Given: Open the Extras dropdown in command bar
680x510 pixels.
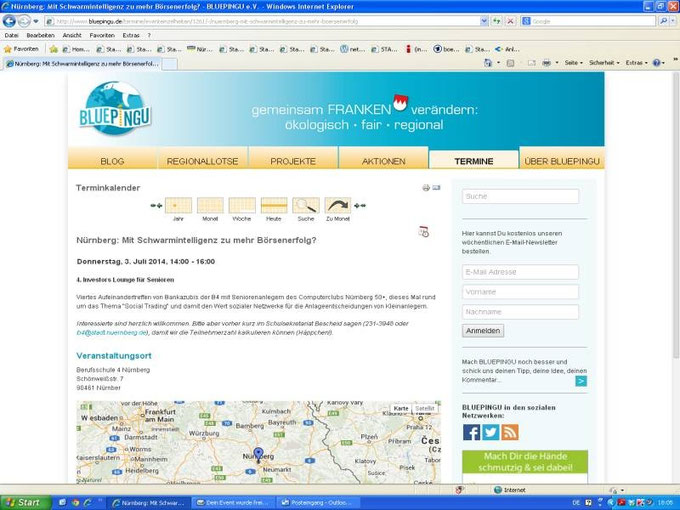Looking at the screenshot, I should point(636,63).
